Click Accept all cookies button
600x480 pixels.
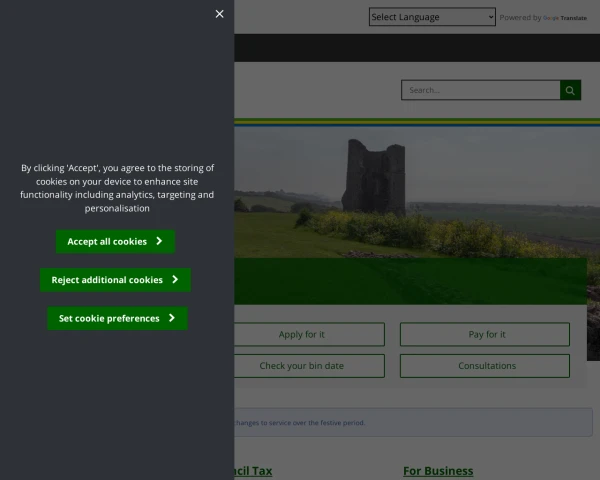[116, 242]
